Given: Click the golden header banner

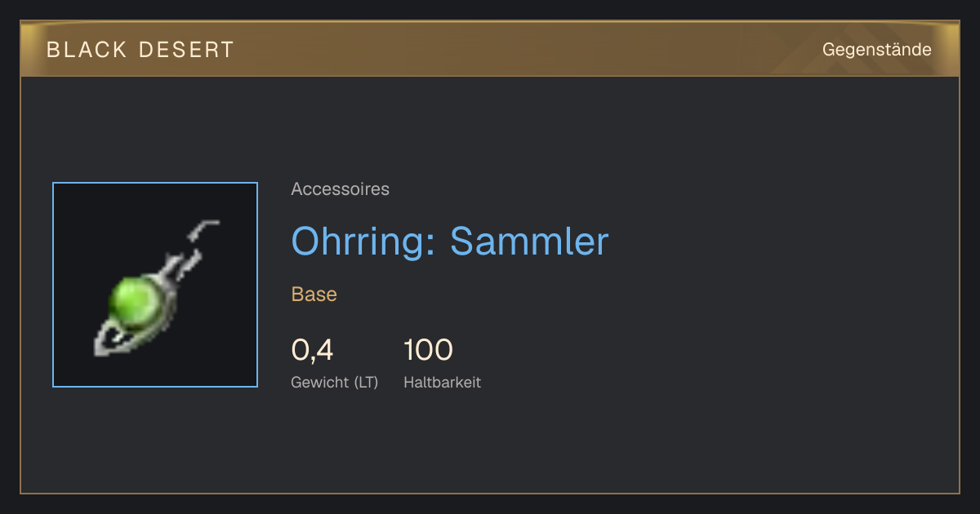Looking at the screenshot, I should pyautogui.click(x=490, y=49).
